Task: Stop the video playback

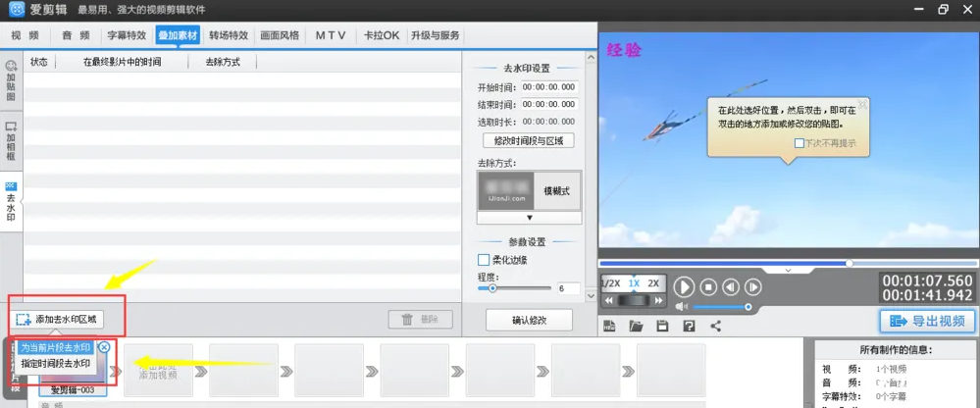Action: coord(708,287)
